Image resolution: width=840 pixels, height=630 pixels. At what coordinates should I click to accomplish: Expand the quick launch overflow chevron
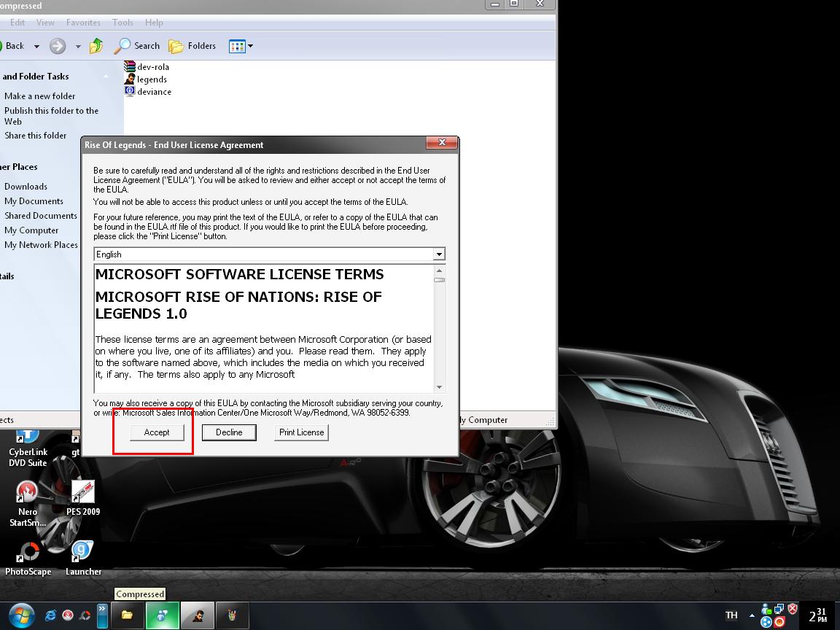pos(102,615)
